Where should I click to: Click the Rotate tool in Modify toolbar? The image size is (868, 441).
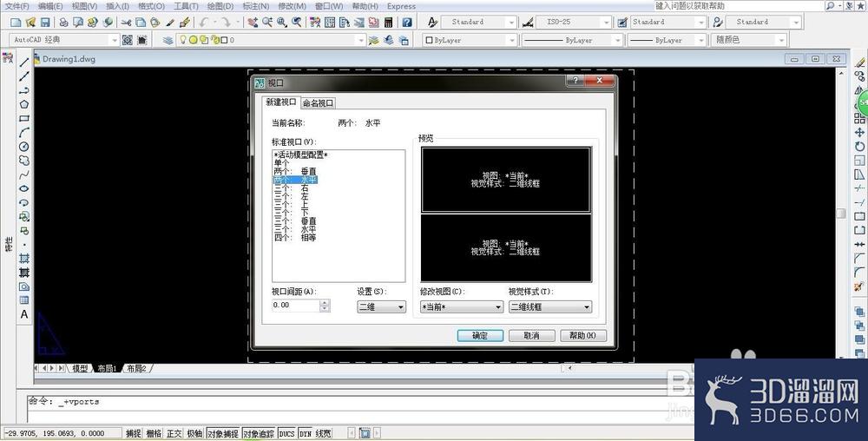tap(859, 147)
